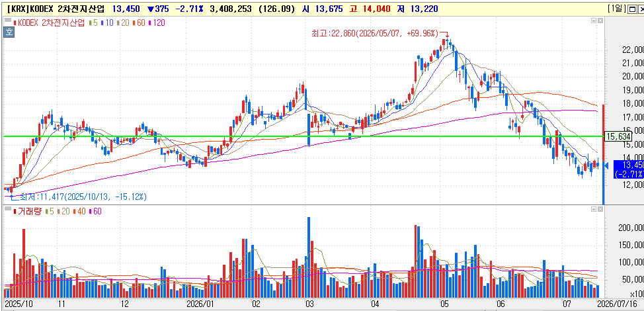The image size is (644, 311).
Task: Click the 최고:22,860 high price annotation
Action: point(375,33)
